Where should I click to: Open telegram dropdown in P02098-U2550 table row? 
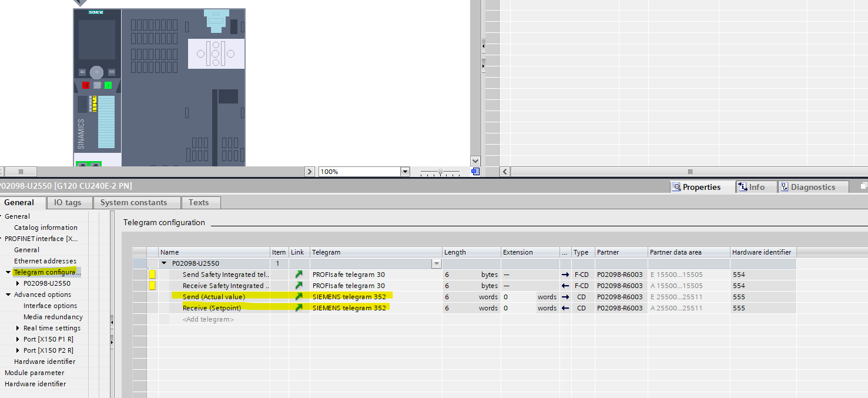(x=436, y=263)
